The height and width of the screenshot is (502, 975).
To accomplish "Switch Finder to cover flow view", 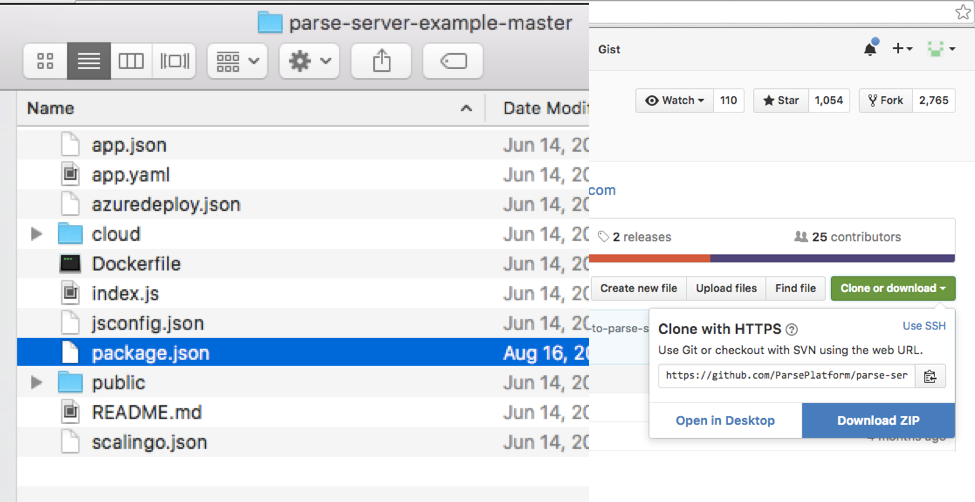I will point(174,61).
